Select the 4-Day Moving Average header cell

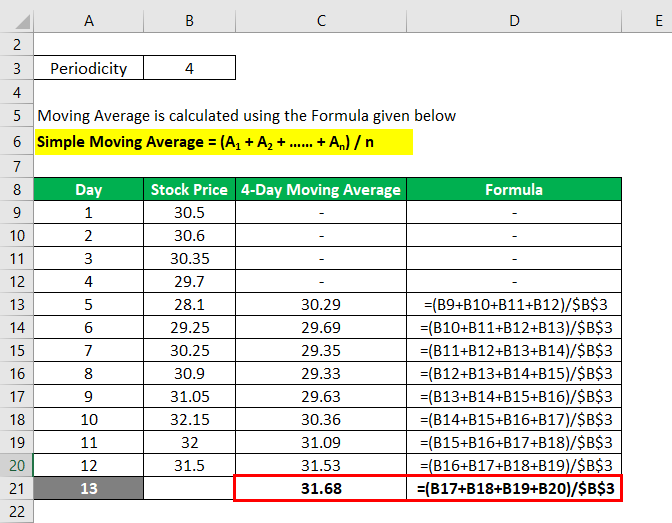point(320,189)
